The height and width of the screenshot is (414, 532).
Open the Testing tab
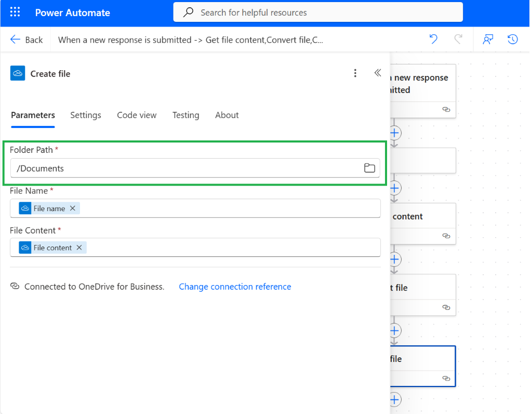(185, 115)
